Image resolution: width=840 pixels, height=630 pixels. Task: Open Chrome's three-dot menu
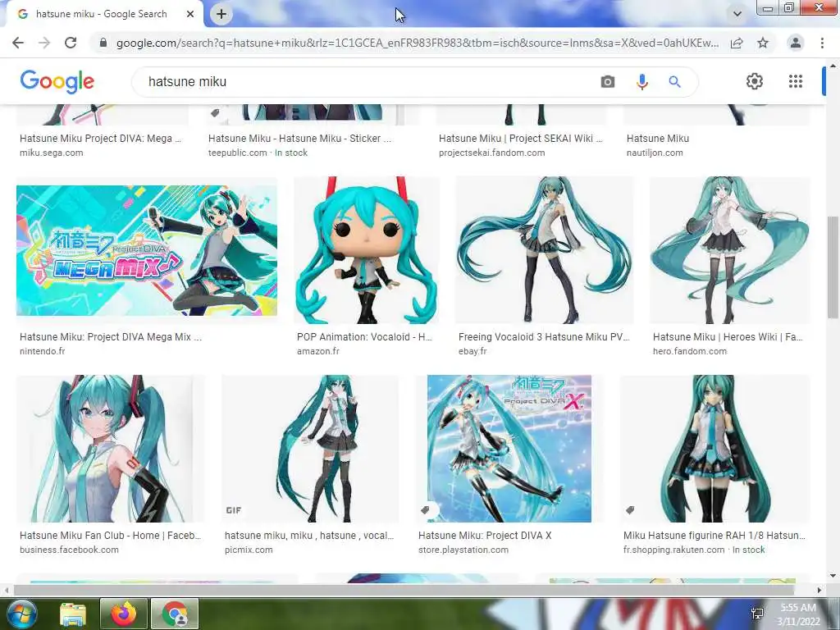822,43
